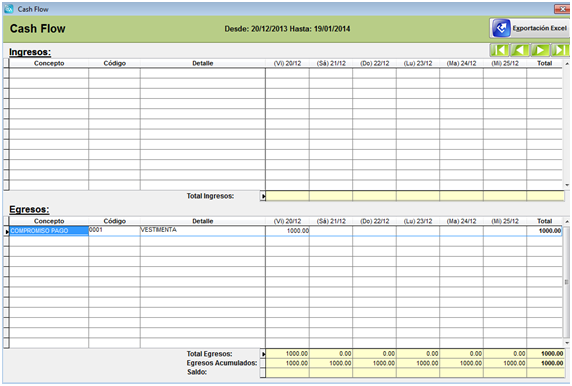Click Ingresos (Mi) 25/12 column header
The height and width of the screenshot is (386, 572).
tap(505, 63)
